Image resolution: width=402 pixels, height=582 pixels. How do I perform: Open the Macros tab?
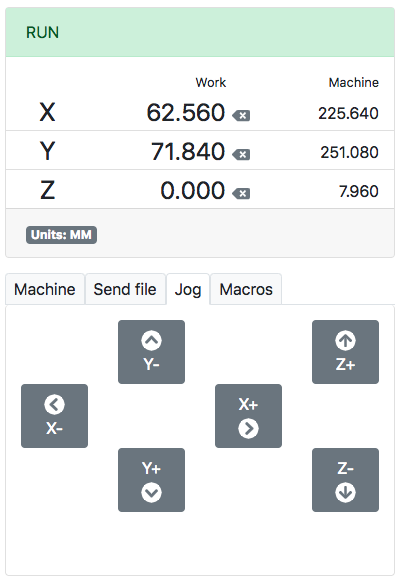(x=246, y=290)
